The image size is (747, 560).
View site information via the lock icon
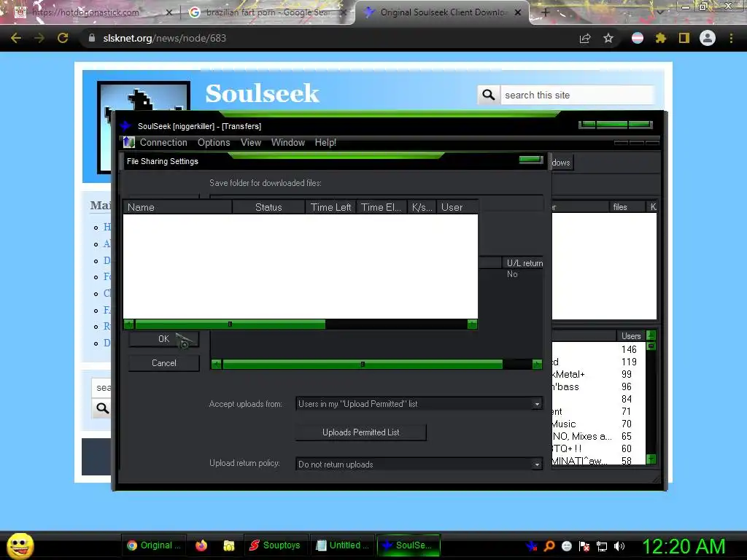click(x=92, y=38)
